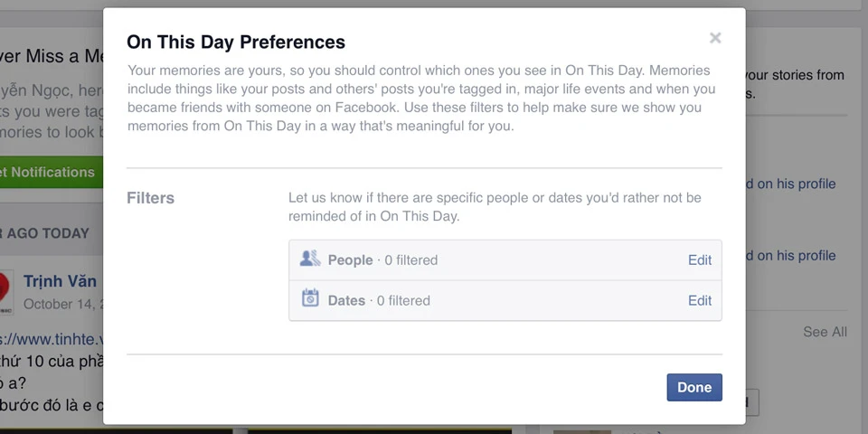Edit the People filter
Screen dimensions: 868x434
click(700, 259)
